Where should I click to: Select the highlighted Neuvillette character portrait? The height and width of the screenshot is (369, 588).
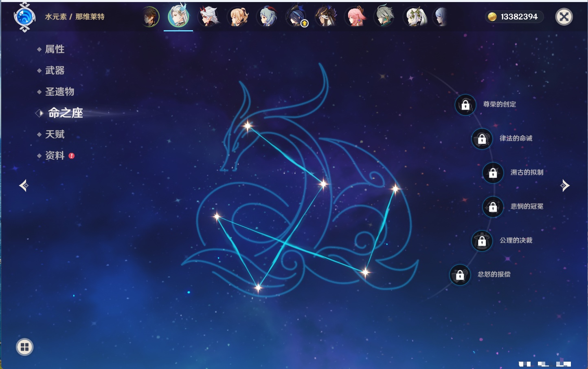[x=178, y=16]
